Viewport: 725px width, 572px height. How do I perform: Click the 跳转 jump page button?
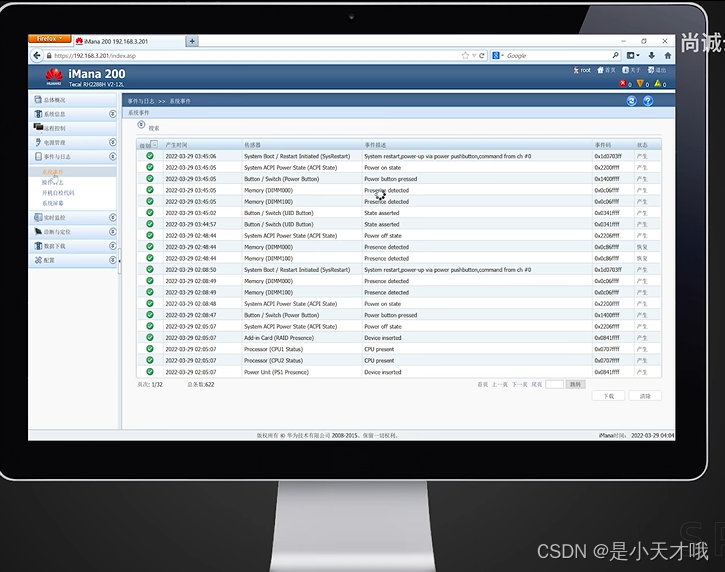(x=576, y=384)
